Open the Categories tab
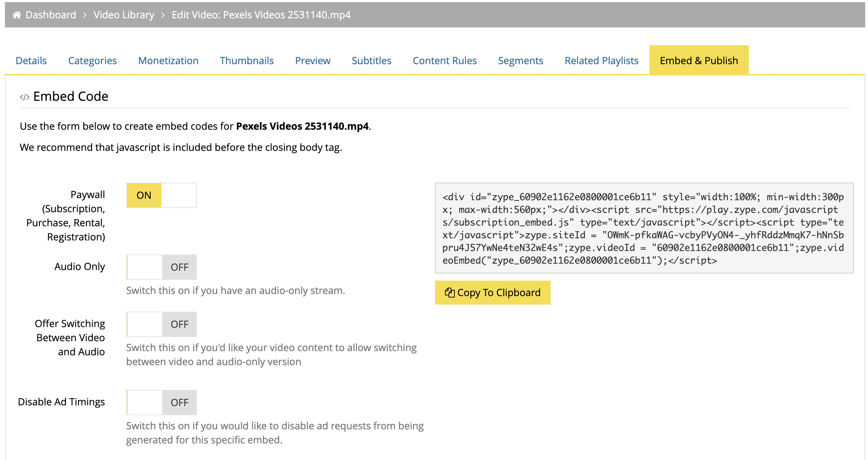This screenshot has width=868, height=460. pos(92,61)
